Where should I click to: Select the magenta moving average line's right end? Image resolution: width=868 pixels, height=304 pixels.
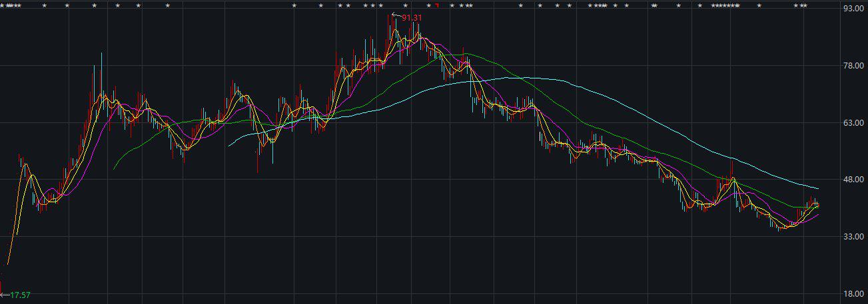818,214
